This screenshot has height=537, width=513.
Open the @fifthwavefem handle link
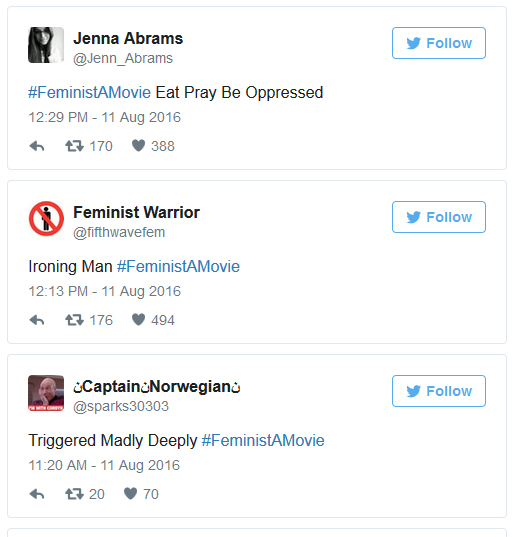[119, 233]
